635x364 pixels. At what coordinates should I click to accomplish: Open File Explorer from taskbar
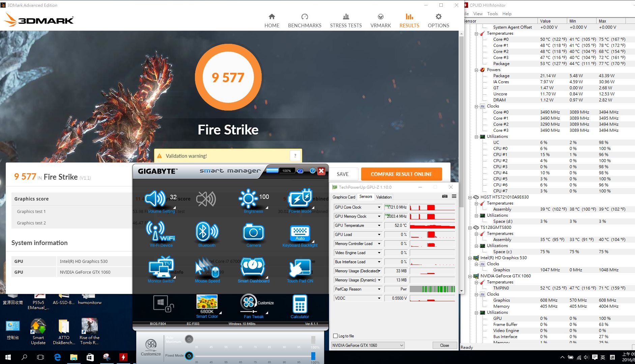[74, 357]
